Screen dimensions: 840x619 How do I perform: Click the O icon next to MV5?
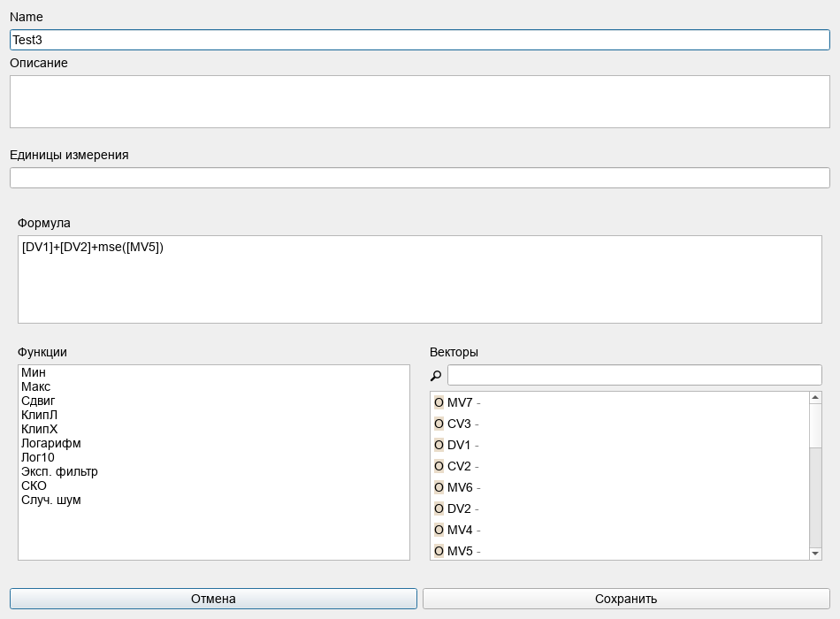439,551
